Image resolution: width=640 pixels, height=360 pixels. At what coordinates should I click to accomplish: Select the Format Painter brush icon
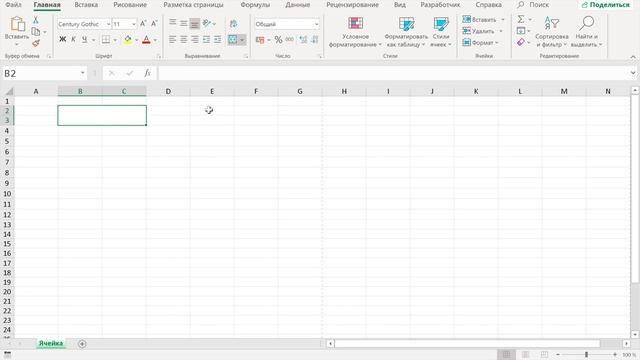click(x=36, y=43)
